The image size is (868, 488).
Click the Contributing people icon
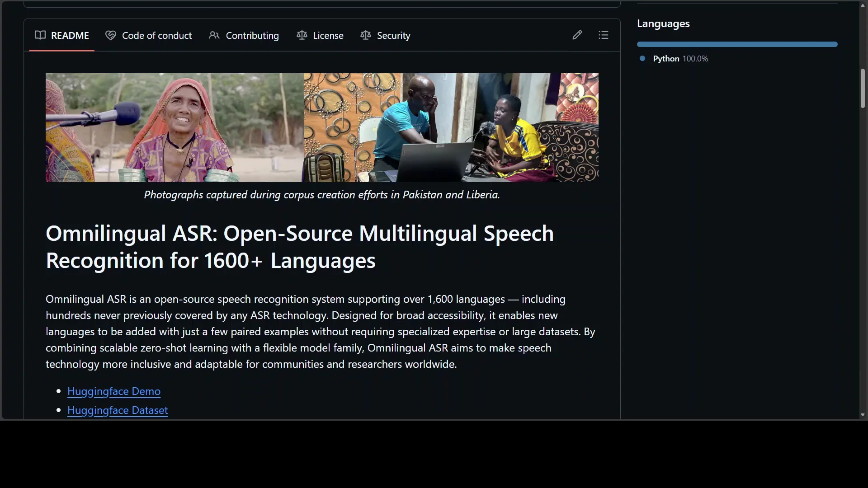pyautogui.click(x=214, y=35)
